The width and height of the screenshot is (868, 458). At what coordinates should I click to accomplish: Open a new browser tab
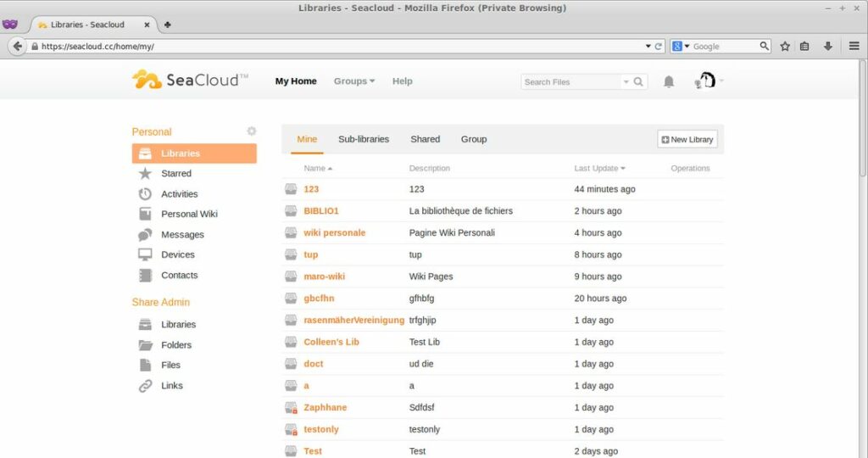point(167,25)
